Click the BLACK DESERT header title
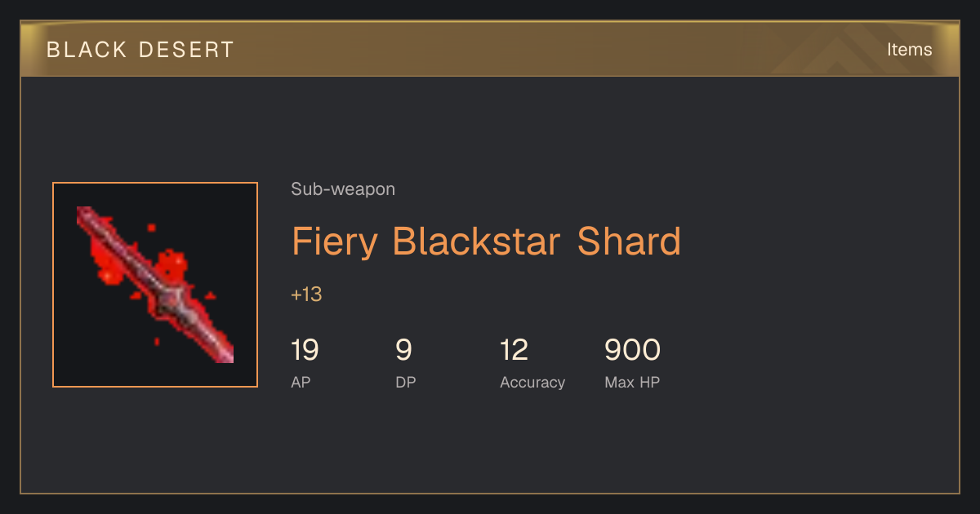 tap(140, 50)
